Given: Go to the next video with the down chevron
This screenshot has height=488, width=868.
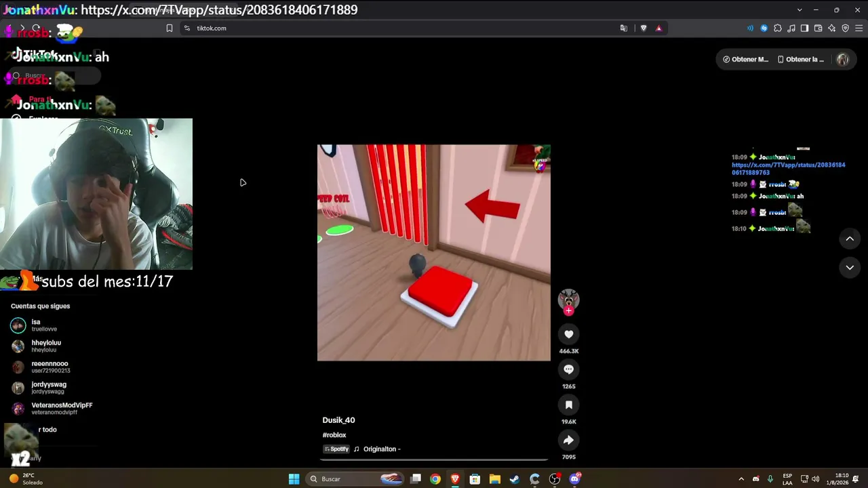Looking at the screenshot, I should point(850,268).
